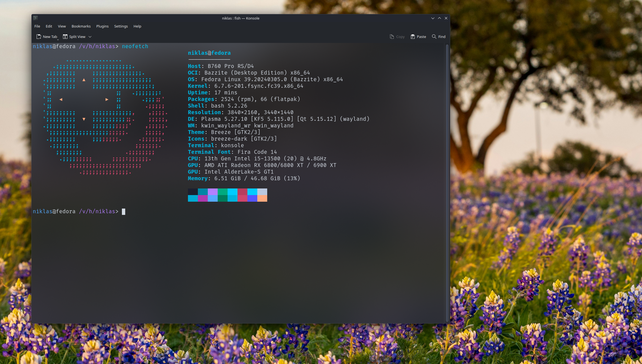Maximize the Konsole window
642x364 pixels.
click(439, 18)
